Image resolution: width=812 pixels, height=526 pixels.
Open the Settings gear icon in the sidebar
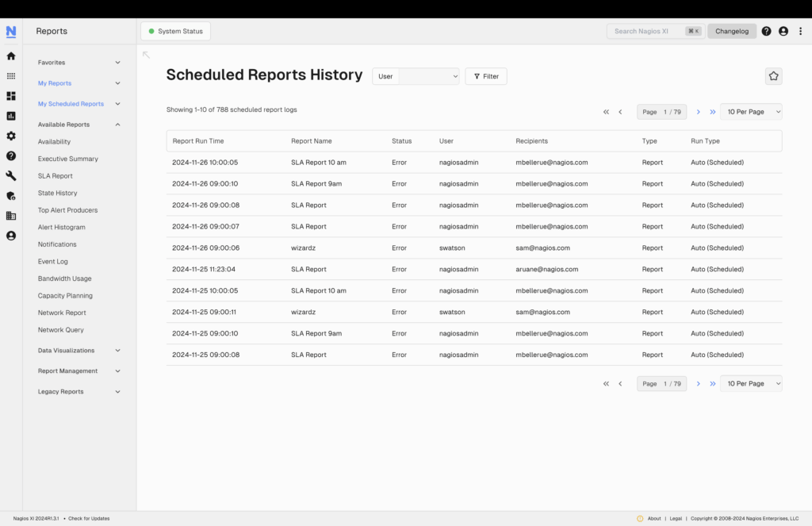pyautogui.click(x=10, y=132)
